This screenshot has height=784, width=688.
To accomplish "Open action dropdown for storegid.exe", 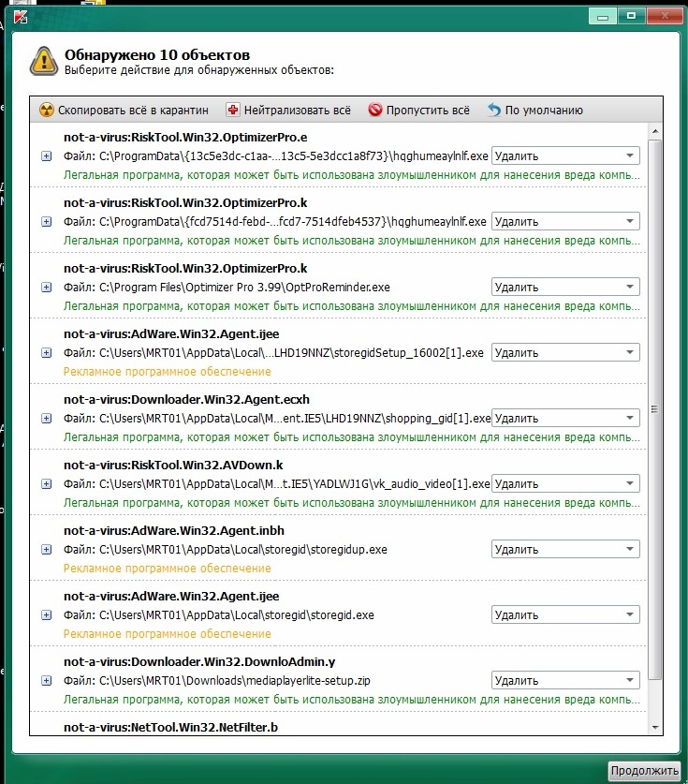I will pos(565,615).
